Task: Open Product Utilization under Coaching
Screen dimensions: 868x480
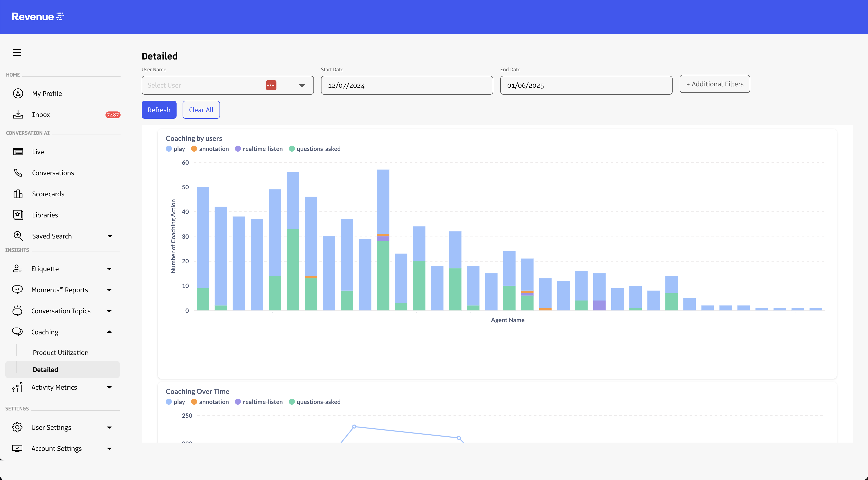Action: tap(61, 352)
